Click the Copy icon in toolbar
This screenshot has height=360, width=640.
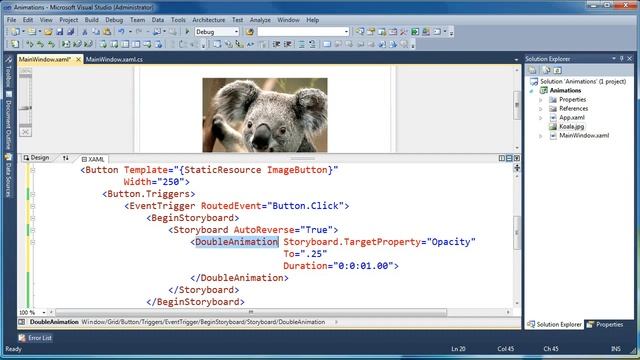(x=96, y=31)
